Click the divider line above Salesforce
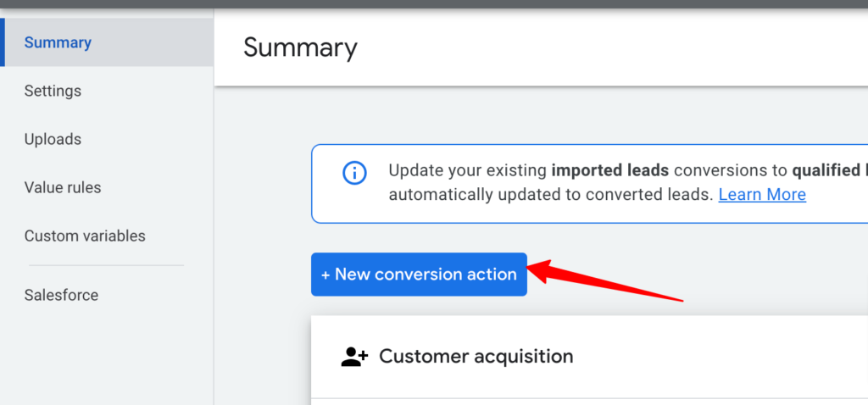868x405 pixels. [106, 265]
